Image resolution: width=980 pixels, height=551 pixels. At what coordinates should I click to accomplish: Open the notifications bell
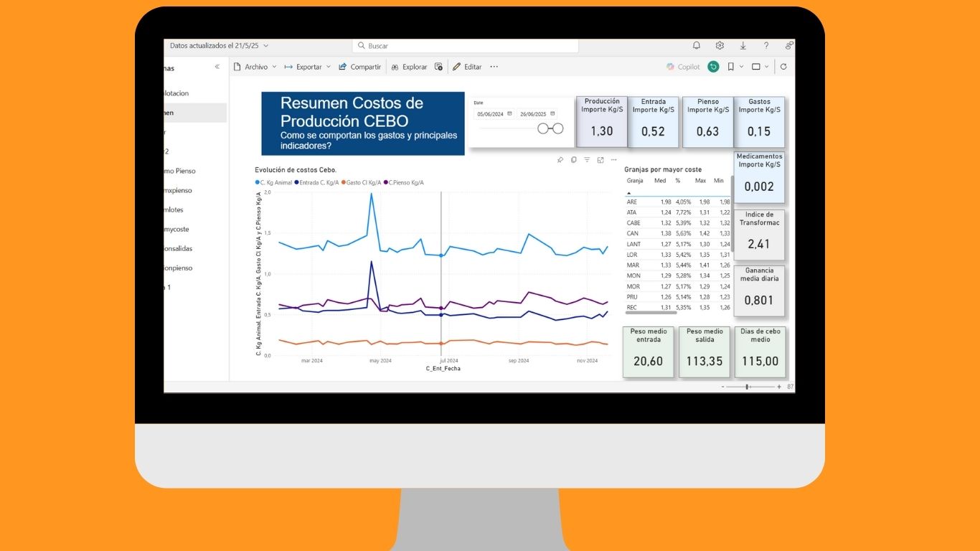[696, 45]
